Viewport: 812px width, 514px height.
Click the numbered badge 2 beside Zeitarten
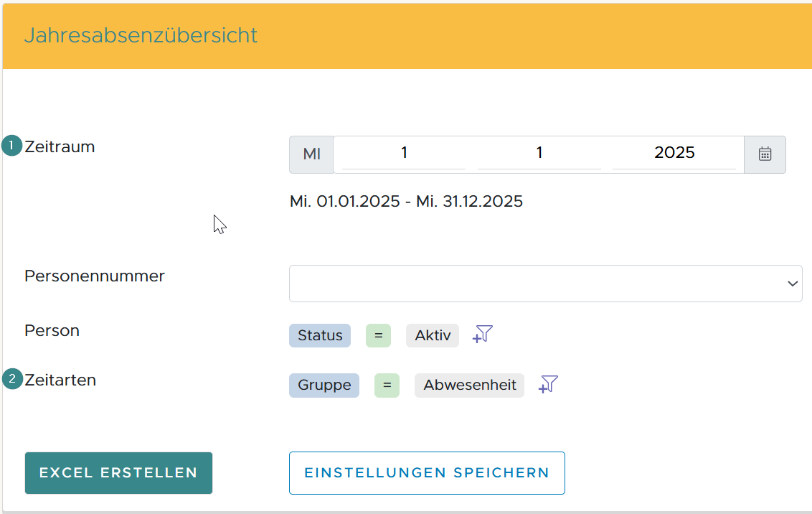pos(11,379)
